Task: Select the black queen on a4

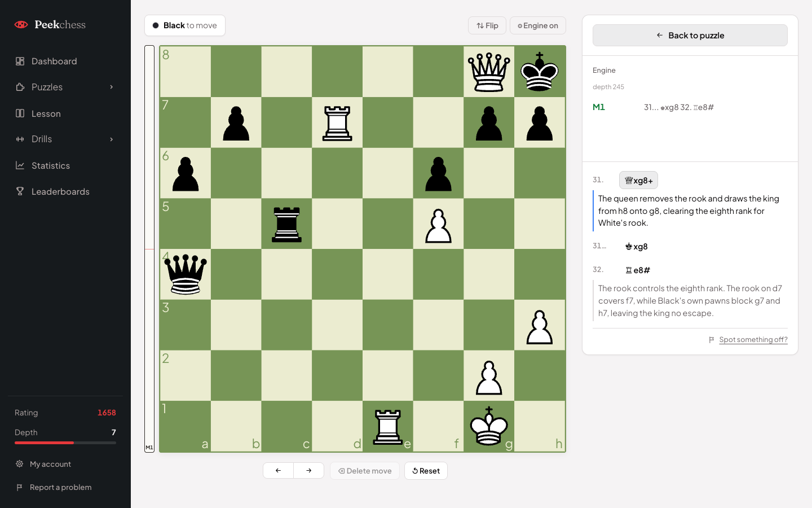Action: click(x=186, y=274)
